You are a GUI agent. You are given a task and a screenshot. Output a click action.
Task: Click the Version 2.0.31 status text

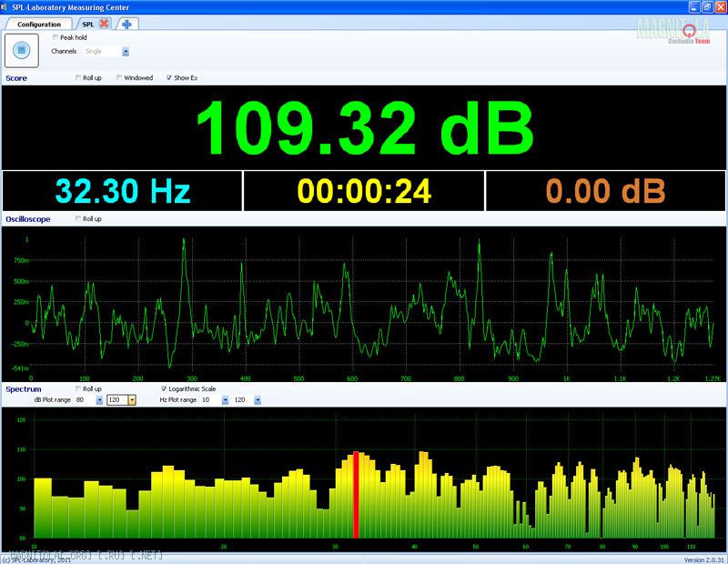click(703, 559)
